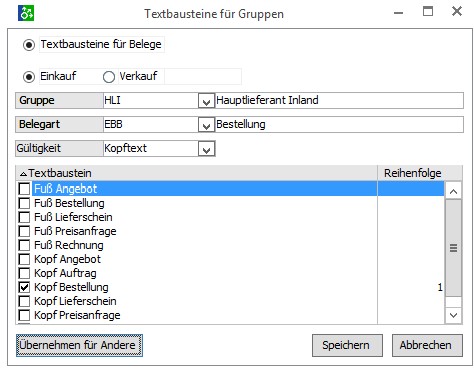
Task: Click the list scrollbar down arrow
Action: pos(453,315)
